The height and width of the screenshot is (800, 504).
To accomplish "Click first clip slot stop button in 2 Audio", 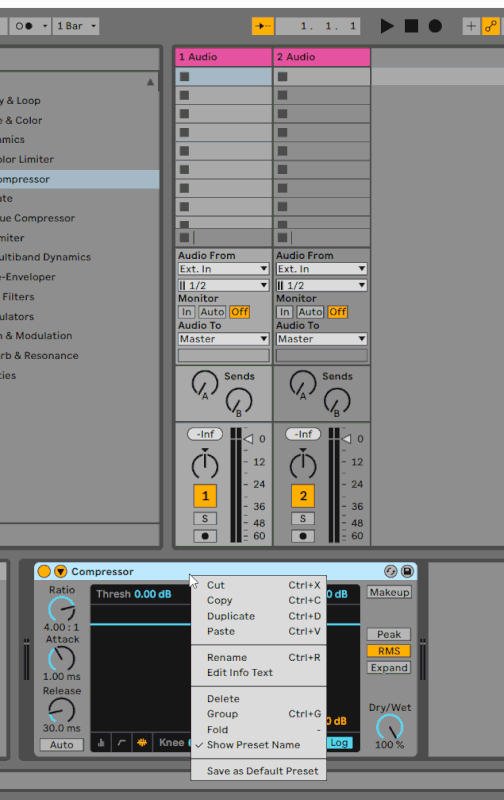I will click(283, 77).
